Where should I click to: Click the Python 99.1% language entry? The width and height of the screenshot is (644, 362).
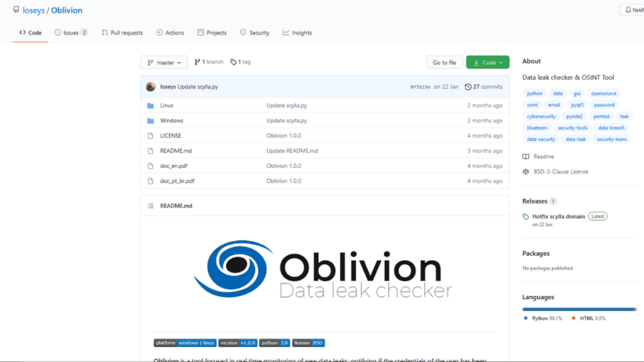pyautogui.click(x=543, y=319)
